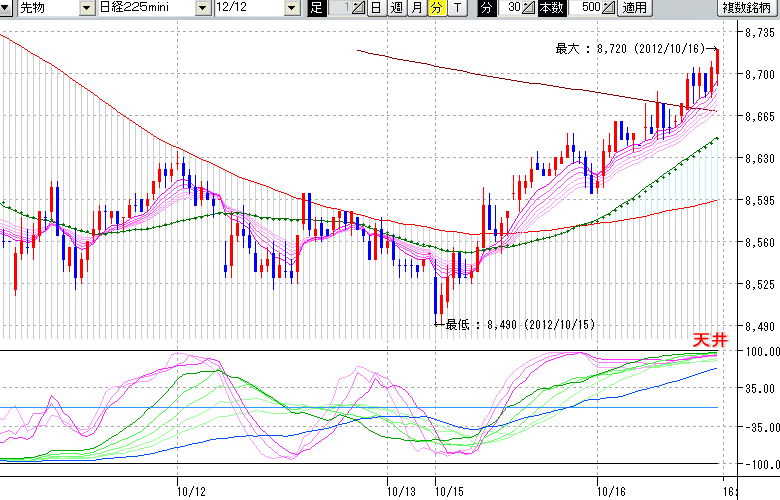
Task: Click the 適用 apply button
Action: (x=634, y=8)
